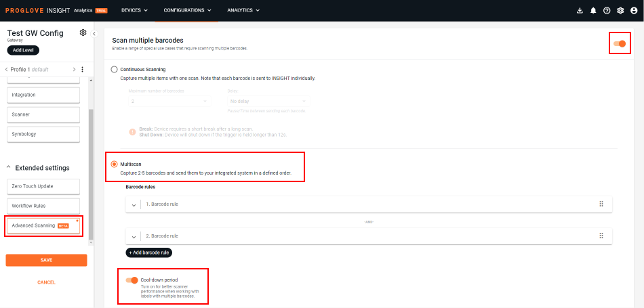Expand the 1. Barcode rule chevron
This screenshot has height=308, width=644.
[x=134, y=204]
